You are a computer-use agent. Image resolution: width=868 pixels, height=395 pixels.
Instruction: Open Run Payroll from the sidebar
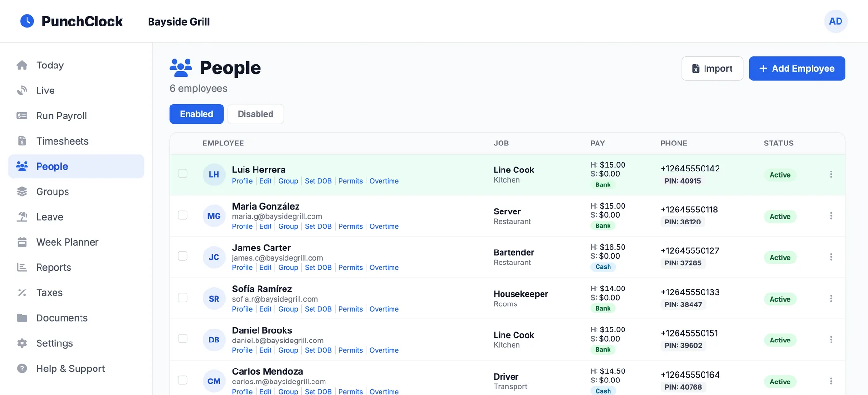click(76, 116)
